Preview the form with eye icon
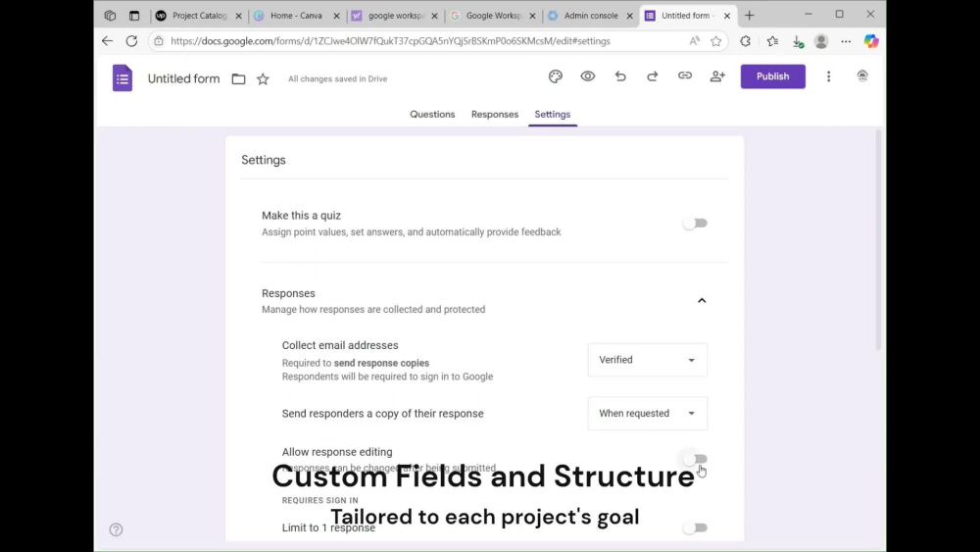 click(x=587, y=76)
